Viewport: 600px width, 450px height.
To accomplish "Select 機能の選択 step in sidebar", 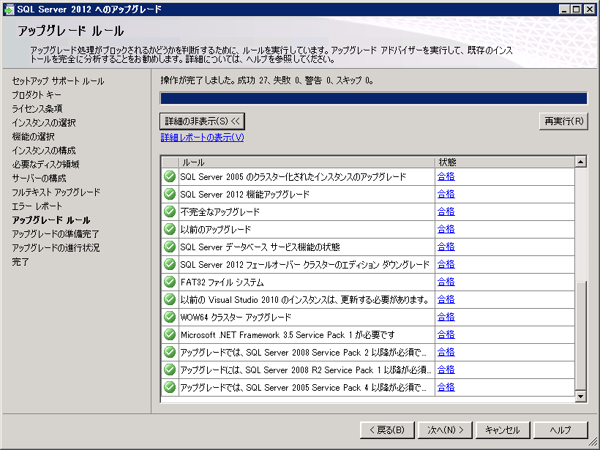I will 33,137.
